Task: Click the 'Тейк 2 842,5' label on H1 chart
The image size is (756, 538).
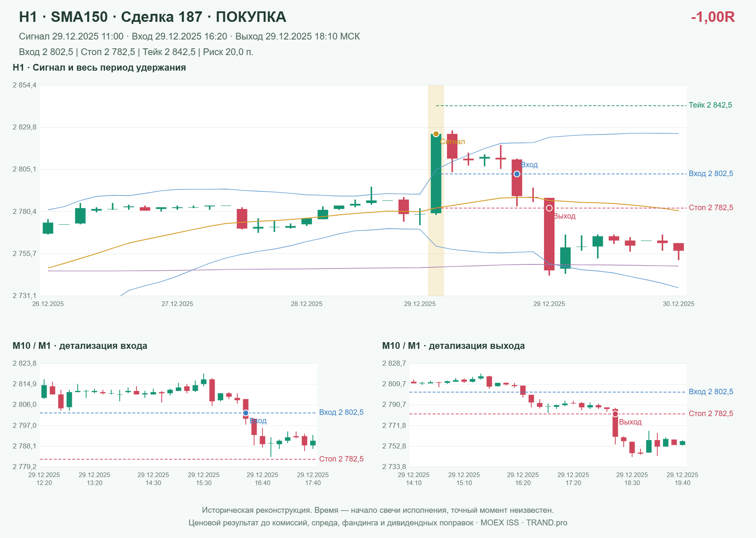Action: coord(710,105)
